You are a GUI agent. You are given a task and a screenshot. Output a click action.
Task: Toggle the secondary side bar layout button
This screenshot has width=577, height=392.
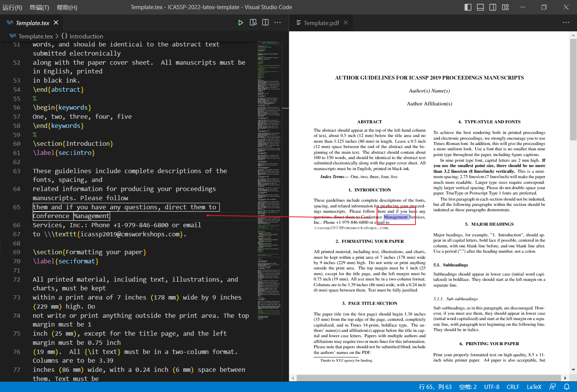pyautogui.click(x=493, y=7)
